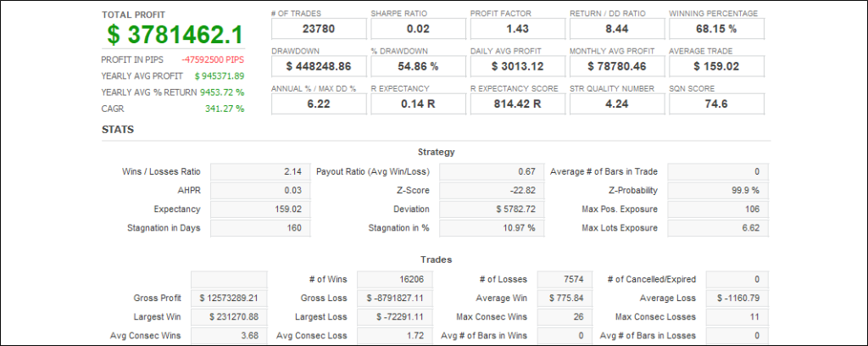Click the Z-Score value -22.82
The height and width of the screenshot is (346, 868).
(489, 190)
